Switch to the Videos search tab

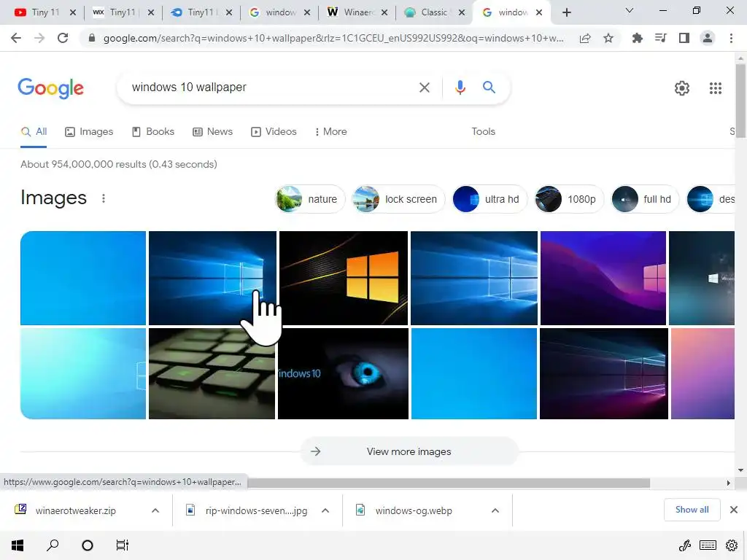coord(274,131)
